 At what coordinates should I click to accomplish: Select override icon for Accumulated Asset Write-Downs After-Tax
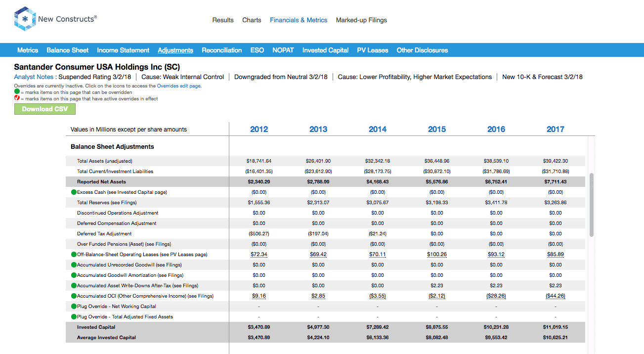74,285
